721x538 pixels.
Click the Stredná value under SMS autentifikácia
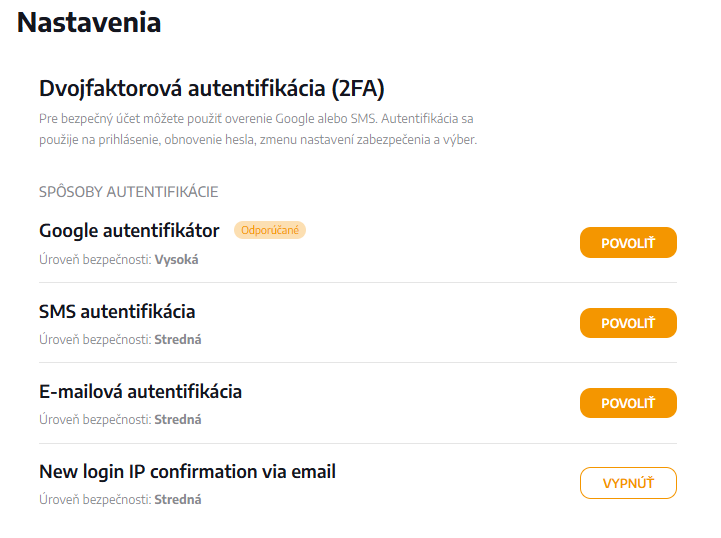pyautogui.click(x=178, y=339)
